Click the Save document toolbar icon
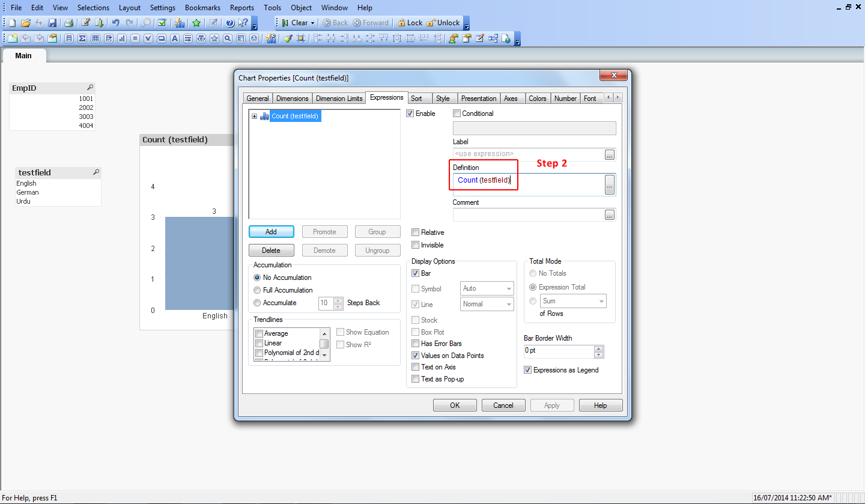The height and width of the screenshot is (504, 865). [x=52, y=23]
